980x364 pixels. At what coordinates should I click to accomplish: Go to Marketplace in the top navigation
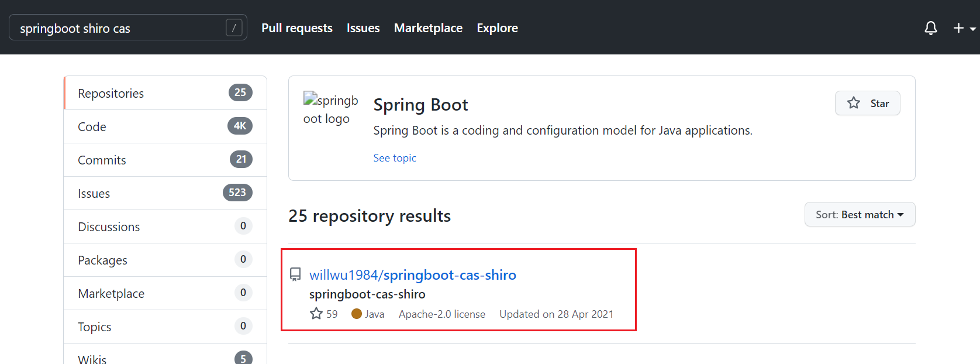point(428,28)
